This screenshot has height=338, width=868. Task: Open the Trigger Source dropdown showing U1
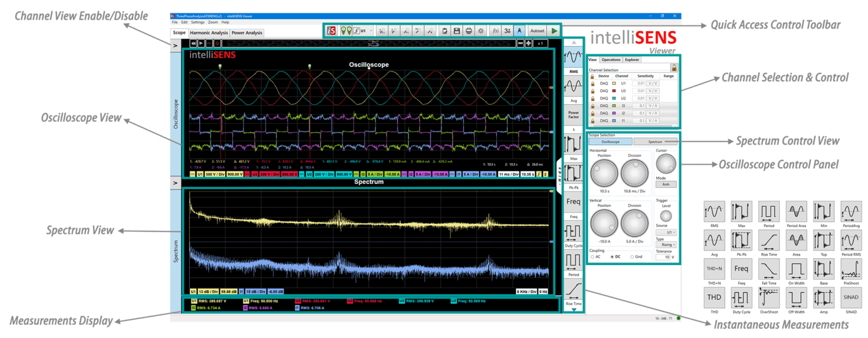pyautogui.click(x=666, y=233)
